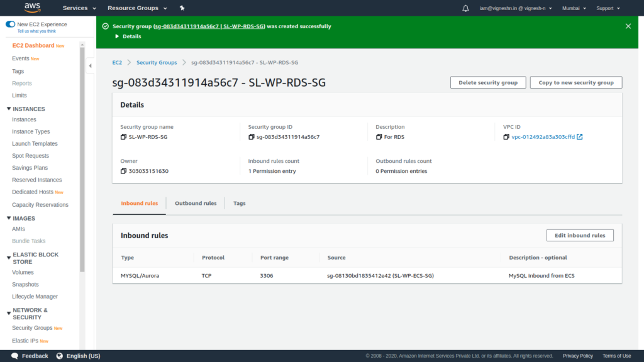Open AMIs in the sidebar
The height and width of the screenshot is (362, 644).
coord(18,229)
